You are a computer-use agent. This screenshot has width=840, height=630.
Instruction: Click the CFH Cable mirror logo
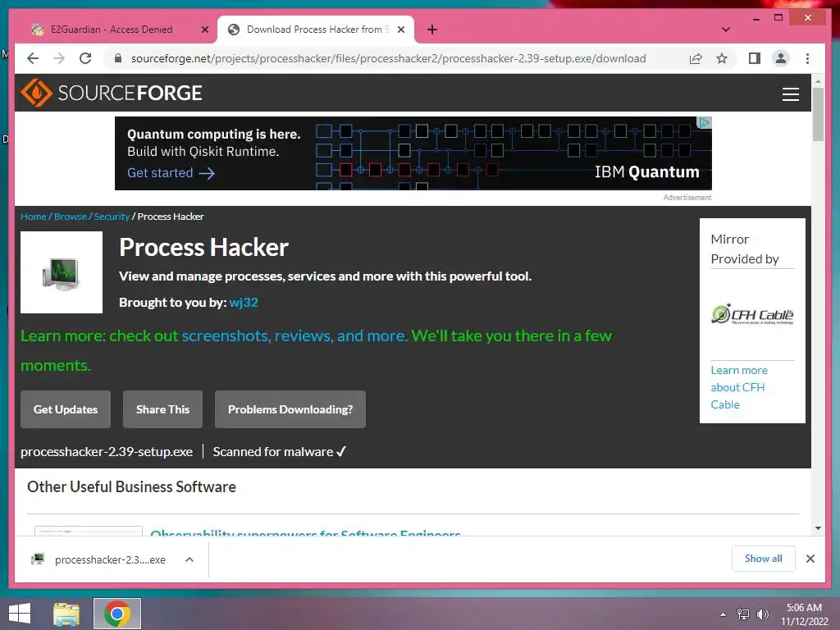752,314
